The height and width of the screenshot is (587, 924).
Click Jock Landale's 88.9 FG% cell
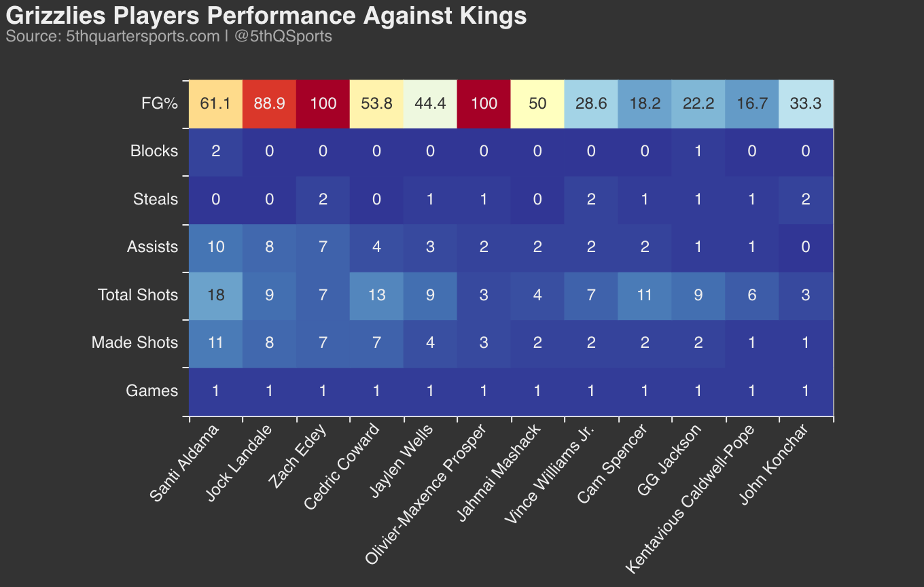pos(269,104)
